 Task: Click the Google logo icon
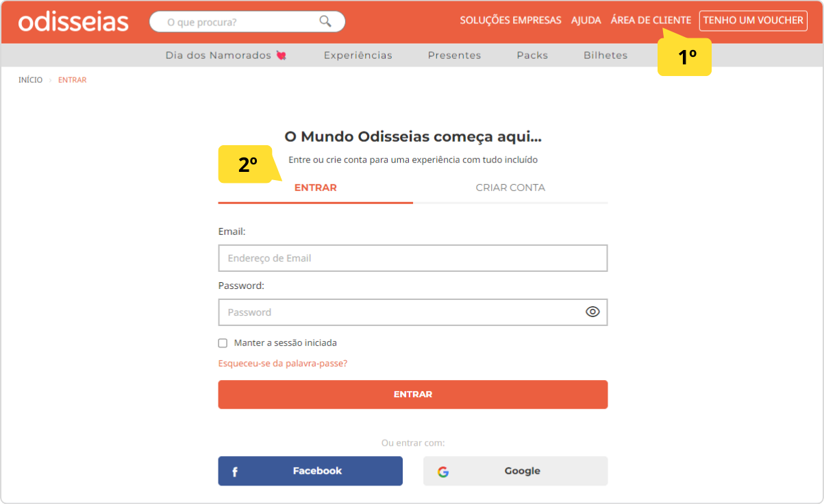[443, 472]
